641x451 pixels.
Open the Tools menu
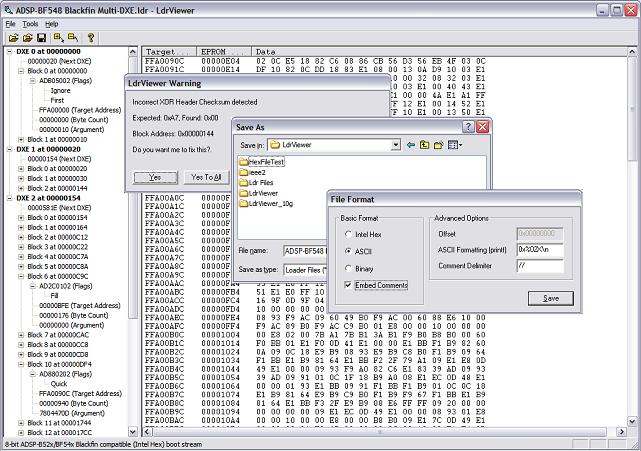[30, 24]
